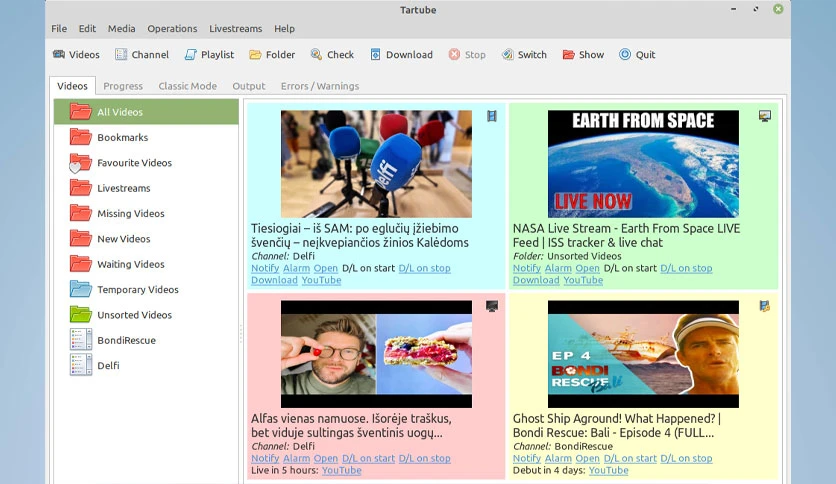Click D/L on start for Alfas vienas video
Screen dimensions: 836x484
click(368, 458)
